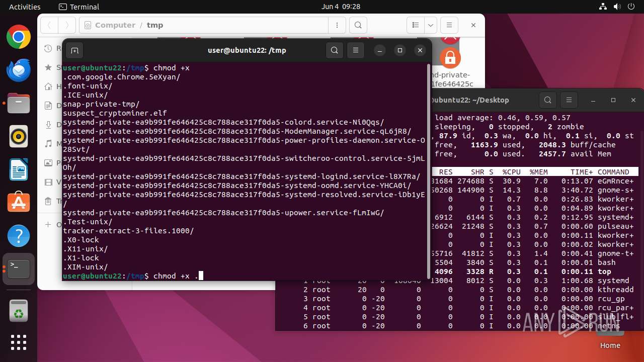This screenshot has width=644, height=362.
Task: Open the Help icon in dock
Action: (19, 236)
